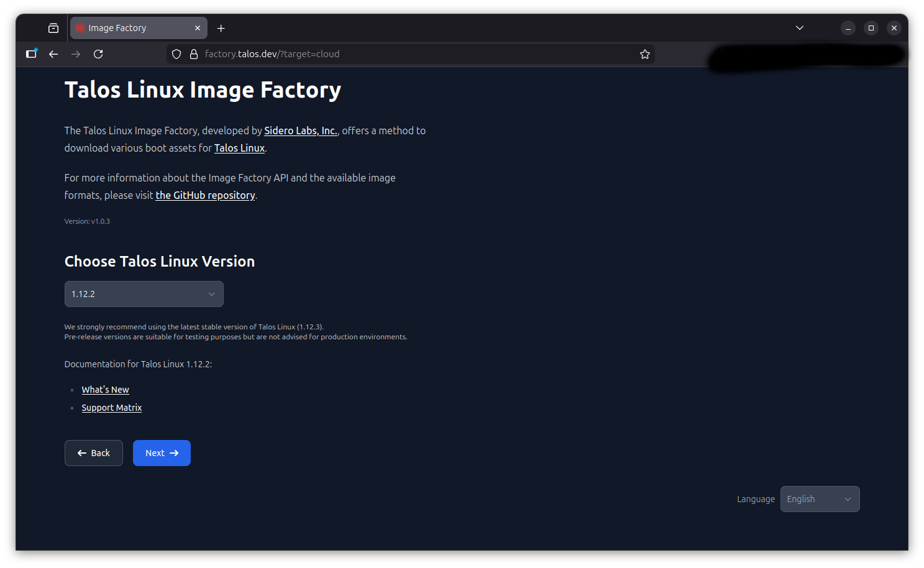Screen dimensions: 924x568
Task: Open the Talos version 1.12.2 dropdown
Action: 144,294
